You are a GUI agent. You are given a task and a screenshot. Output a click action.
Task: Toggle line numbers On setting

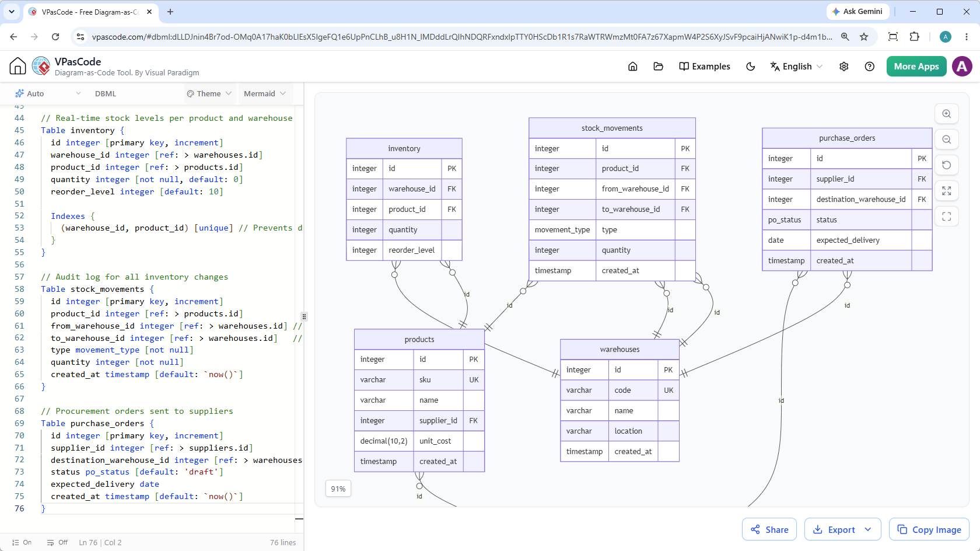pyautogui.click(x=22, y=542)
